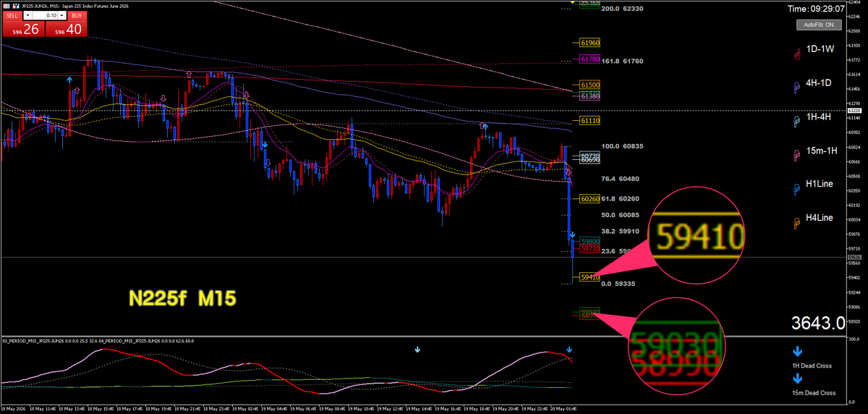Click the one-click trading panel icon in title
The height and width of the screenshot is (414, 868).
point(6,4)
